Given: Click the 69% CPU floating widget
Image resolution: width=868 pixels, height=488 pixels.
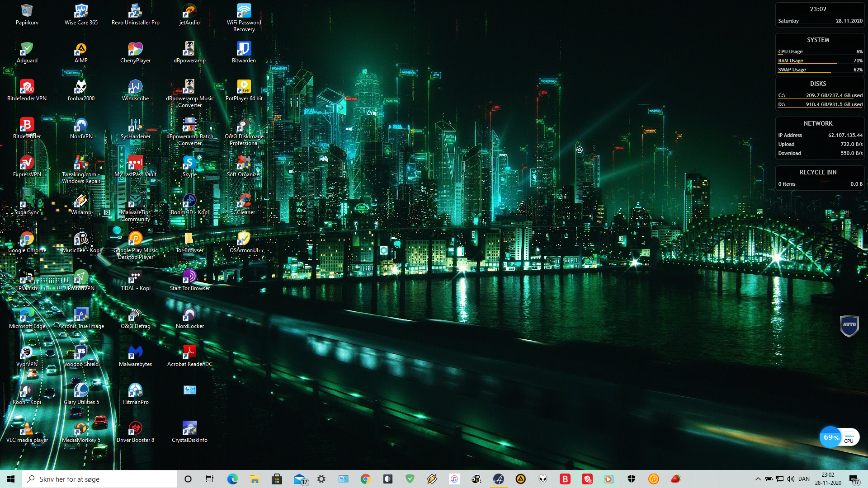Looking at the screenshot, I should tap(831, 437).
